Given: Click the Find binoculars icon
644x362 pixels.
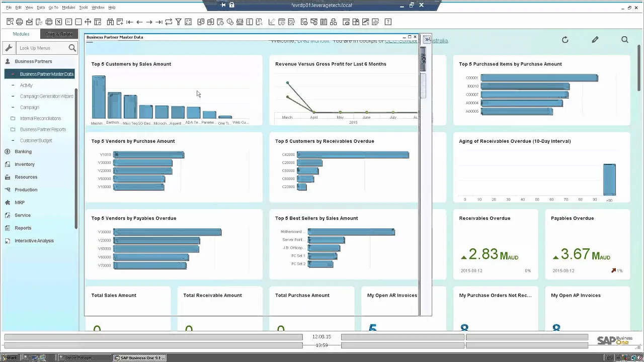Looking at the screenshot, I should (x=110, y=22).
